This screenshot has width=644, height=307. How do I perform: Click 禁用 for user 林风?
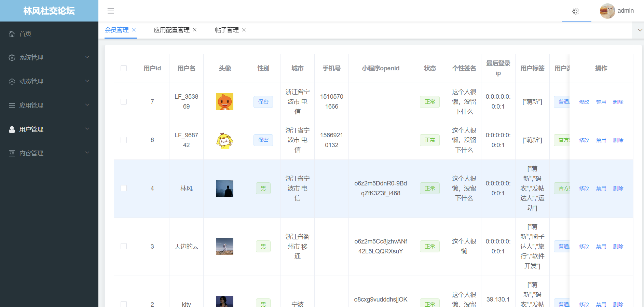[x=601, y=189]
